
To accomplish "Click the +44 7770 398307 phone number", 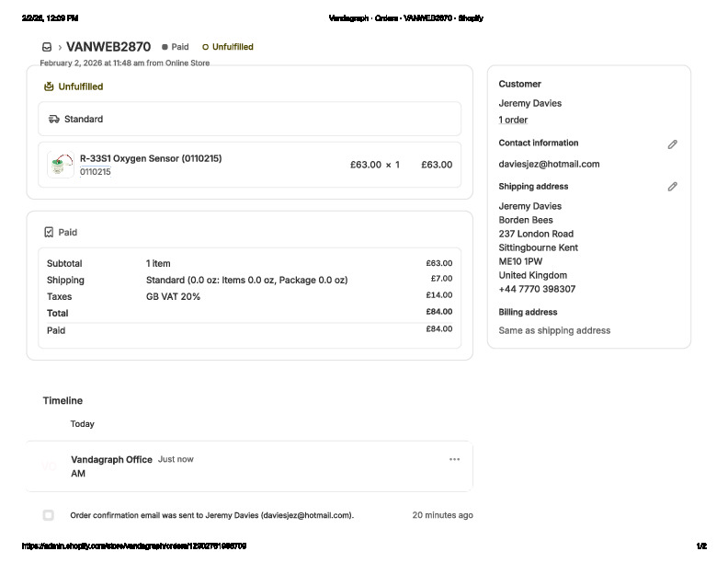I will pos(537,289).
